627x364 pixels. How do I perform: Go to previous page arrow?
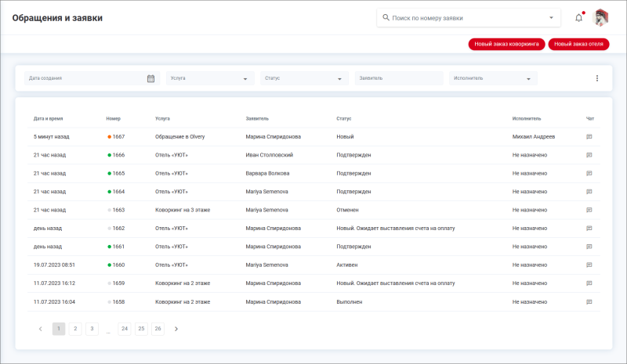click(41, 329)
